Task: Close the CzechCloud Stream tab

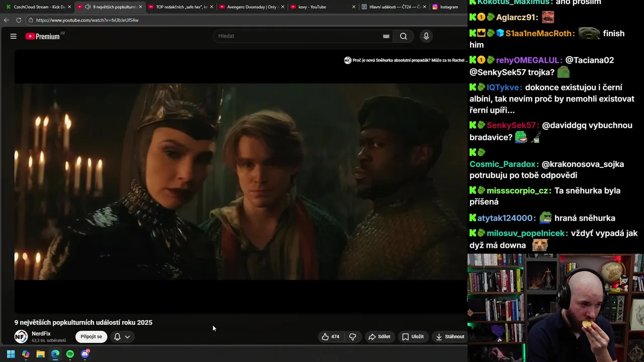Action: 69,7
